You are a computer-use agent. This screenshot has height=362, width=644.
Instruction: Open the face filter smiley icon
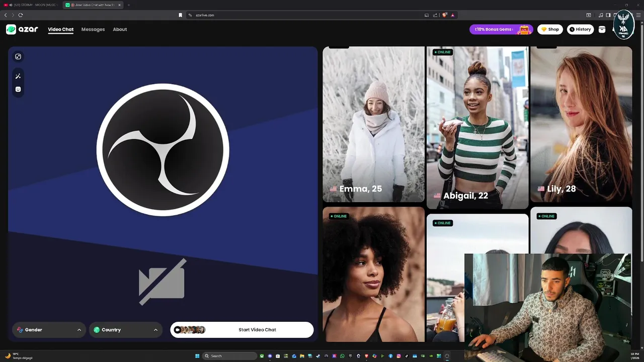(18, 89)
